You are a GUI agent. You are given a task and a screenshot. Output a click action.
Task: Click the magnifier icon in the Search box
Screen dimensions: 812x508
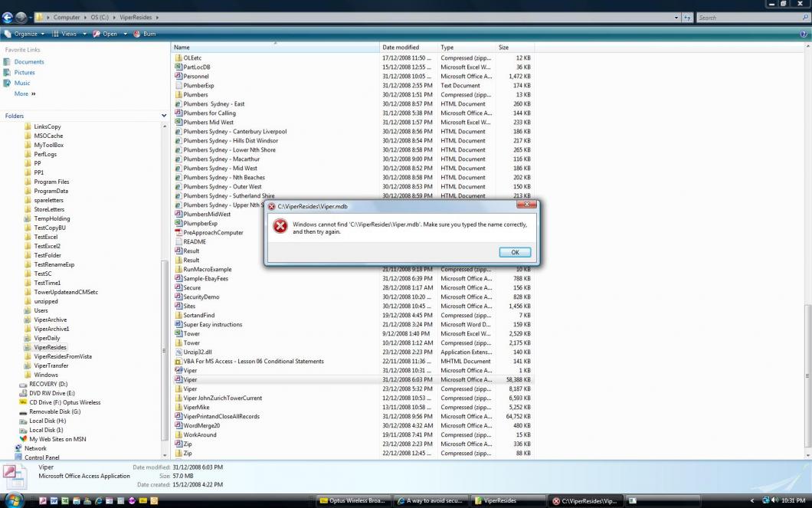805,18
